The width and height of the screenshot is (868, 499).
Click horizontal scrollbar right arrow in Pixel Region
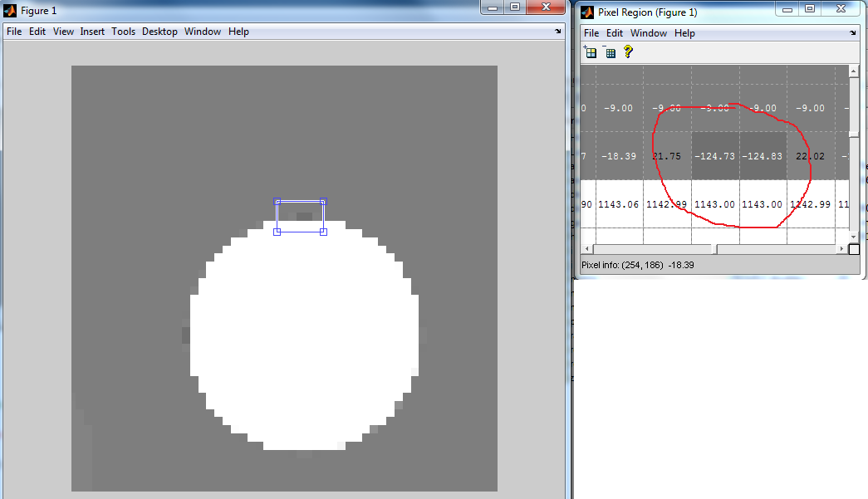(842, 249)
